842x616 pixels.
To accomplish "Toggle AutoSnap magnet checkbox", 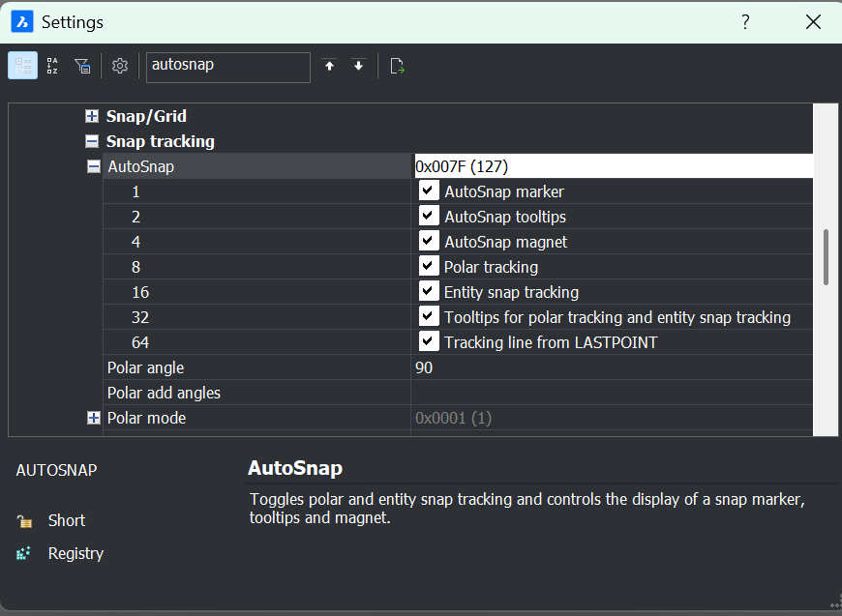I will [x=428, y=241].
